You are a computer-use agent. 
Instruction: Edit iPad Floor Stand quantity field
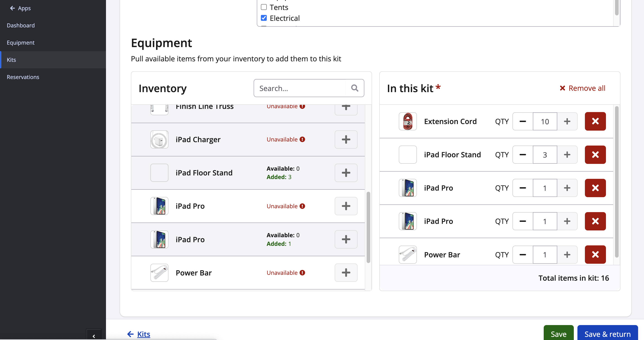[545, 155]
